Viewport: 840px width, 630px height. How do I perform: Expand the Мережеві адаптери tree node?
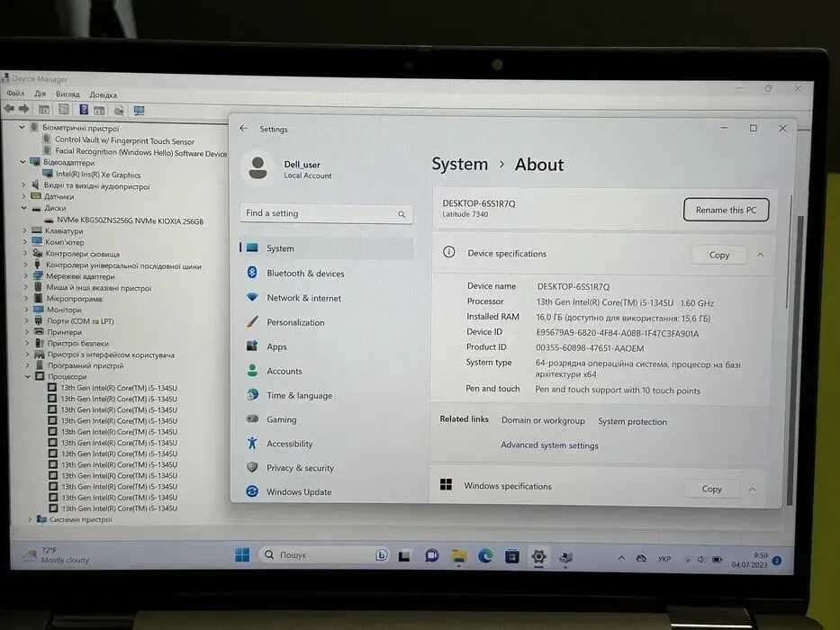(x=24, y=277)
